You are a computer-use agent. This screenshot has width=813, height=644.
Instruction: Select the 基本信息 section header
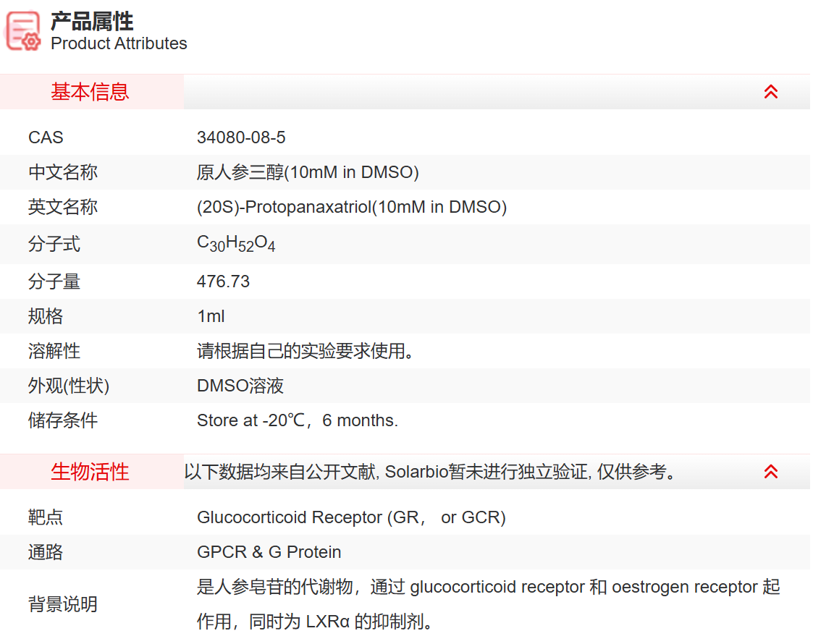point(90,92)
